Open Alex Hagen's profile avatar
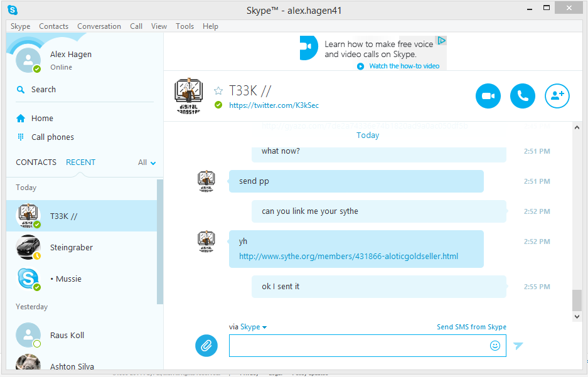 [28, 60]
